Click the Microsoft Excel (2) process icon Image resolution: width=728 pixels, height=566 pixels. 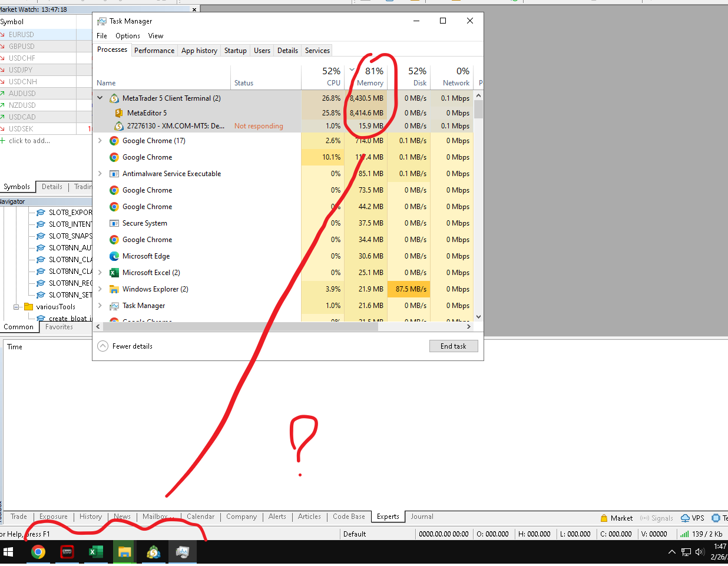click(114, 273)
